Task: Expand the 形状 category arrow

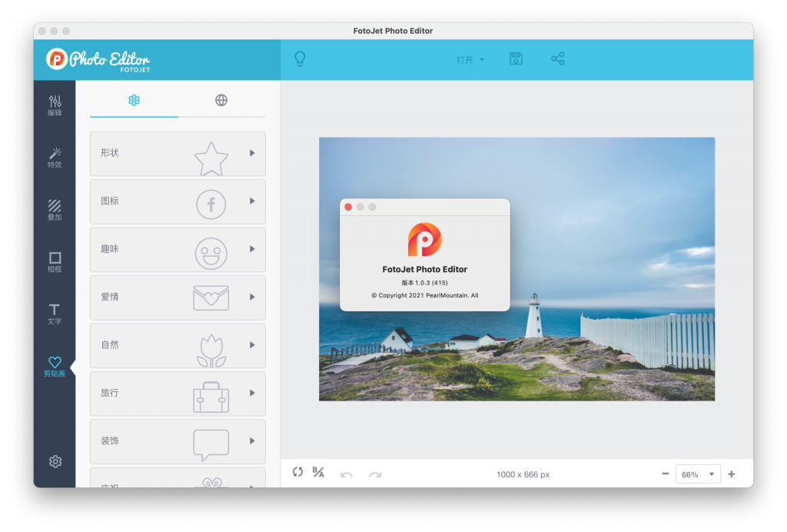Action: 252,153
